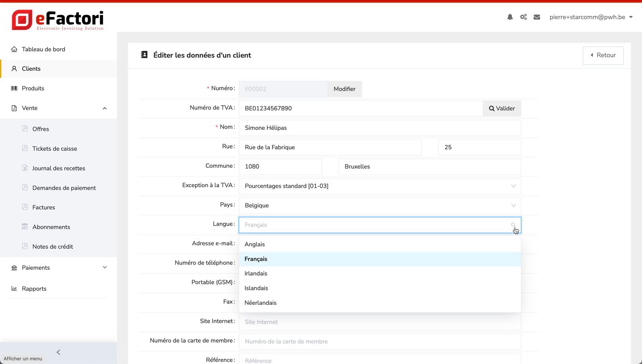Click the eFactori logo
Image resolution: width=642 pixels, height=364 pixels.
[58, 20]
